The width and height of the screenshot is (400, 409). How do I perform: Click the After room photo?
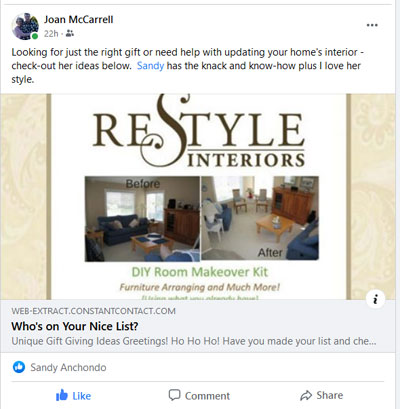coord(260,218)
